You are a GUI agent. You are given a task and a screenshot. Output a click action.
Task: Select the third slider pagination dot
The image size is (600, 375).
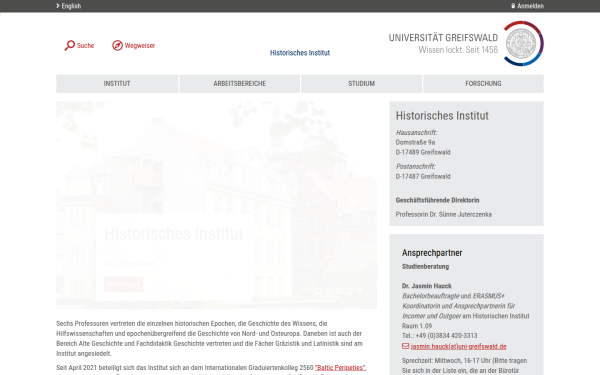pyautogui.click(x=338, y=291)
